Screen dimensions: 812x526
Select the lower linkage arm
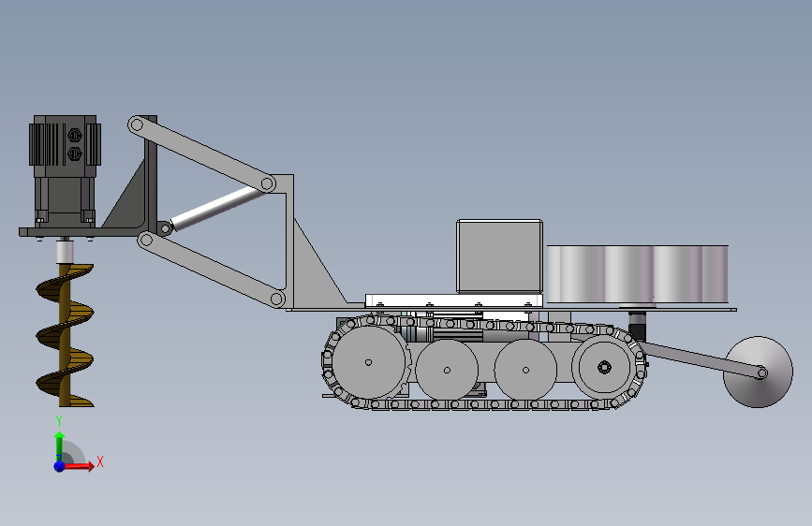212,270
